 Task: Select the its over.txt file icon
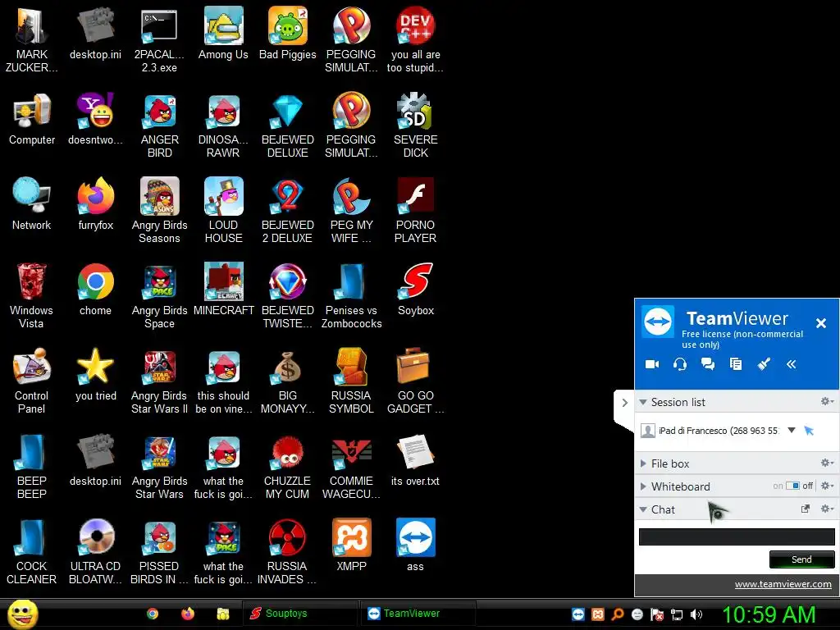[416, 461]
